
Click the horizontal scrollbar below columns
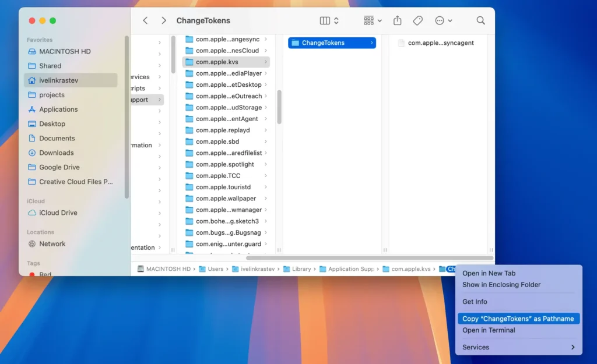click(x=369, y=258)
